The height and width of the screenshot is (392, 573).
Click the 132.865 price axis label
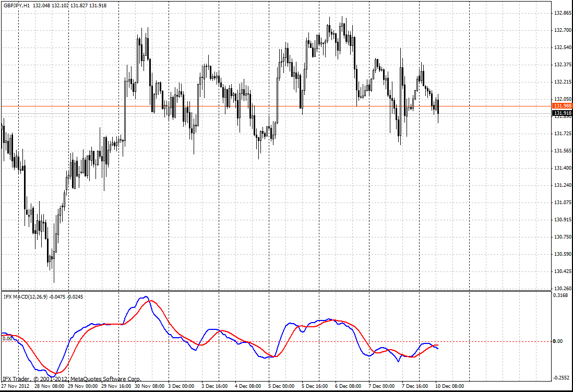tap(563, 13)
